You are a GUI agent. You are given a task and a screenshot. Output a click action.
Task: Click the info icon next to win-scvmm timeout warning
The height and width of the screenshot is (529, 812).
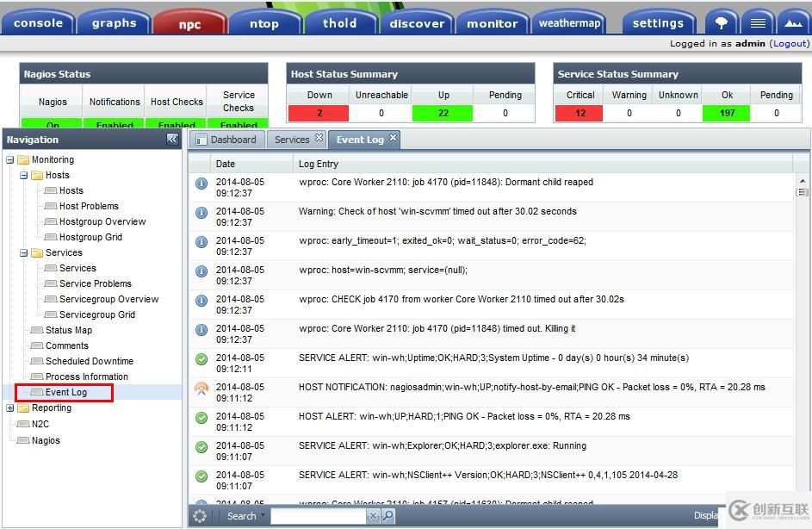(x=201, y=212)
